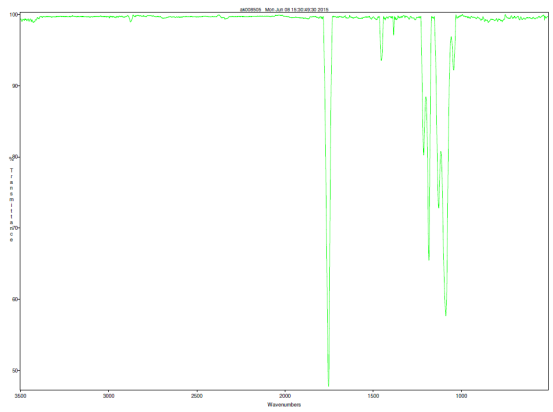553x412 pixels.
Task: Click the deepest absorption peak near 1750 wavenumbers
Action: pos(328,385)
